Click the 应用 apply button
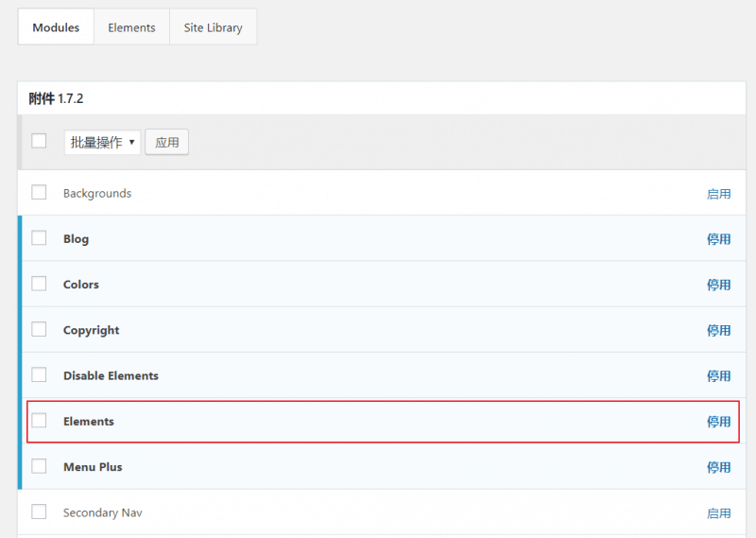 tap(167, 143)
